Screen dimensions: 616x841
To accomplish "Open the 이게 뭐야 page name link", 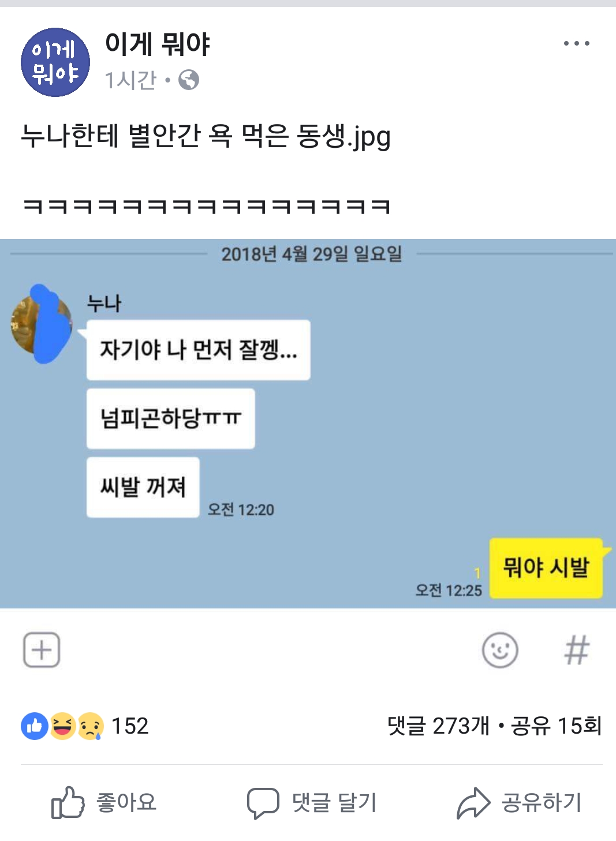I will point(157,44).
